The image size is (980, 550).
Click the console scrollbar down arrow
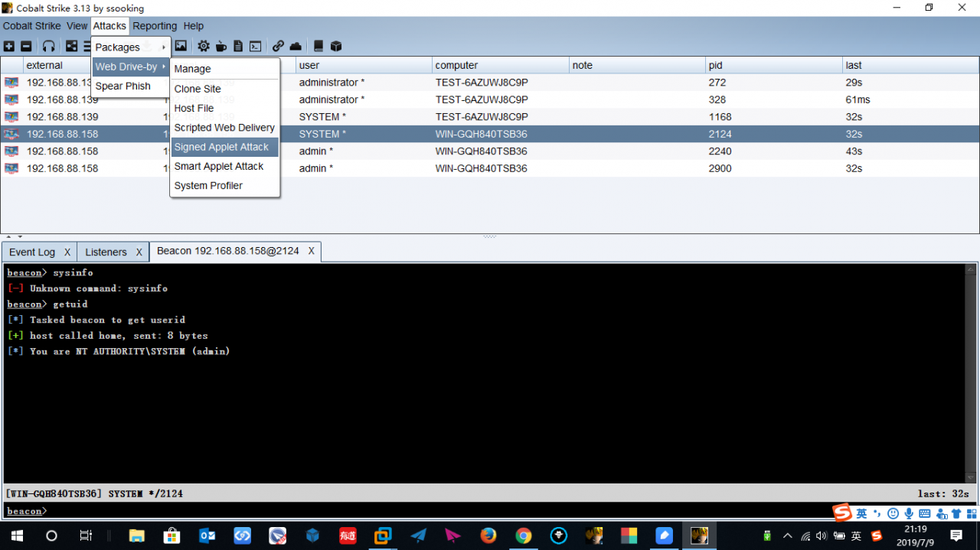coord(971,477)
